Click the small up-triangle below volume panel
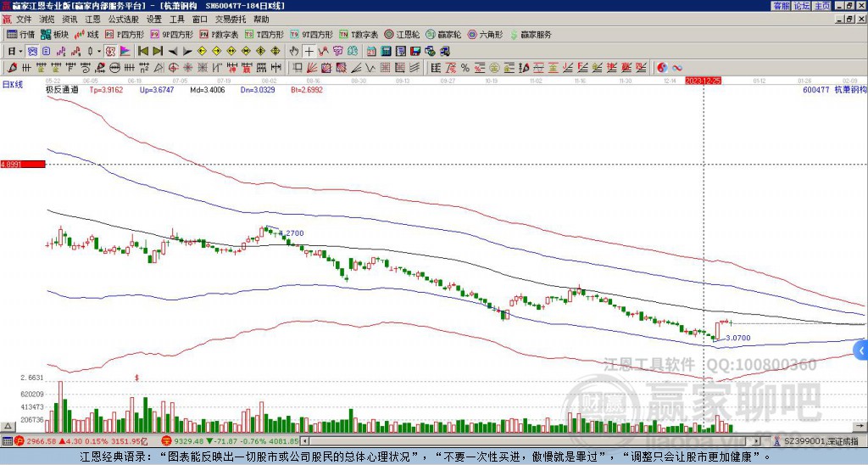Screen dimensions: 868x465 click(8, 426)
